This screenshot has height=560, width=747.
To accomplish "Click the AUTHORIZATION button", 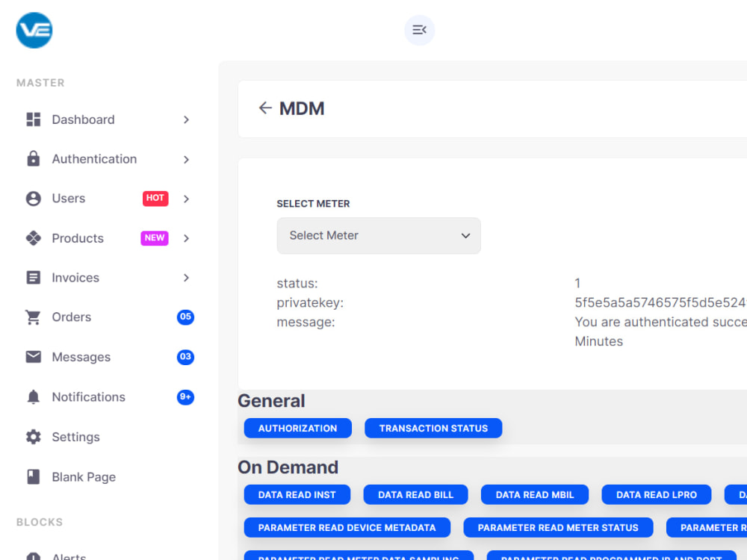I will point(297,428).
